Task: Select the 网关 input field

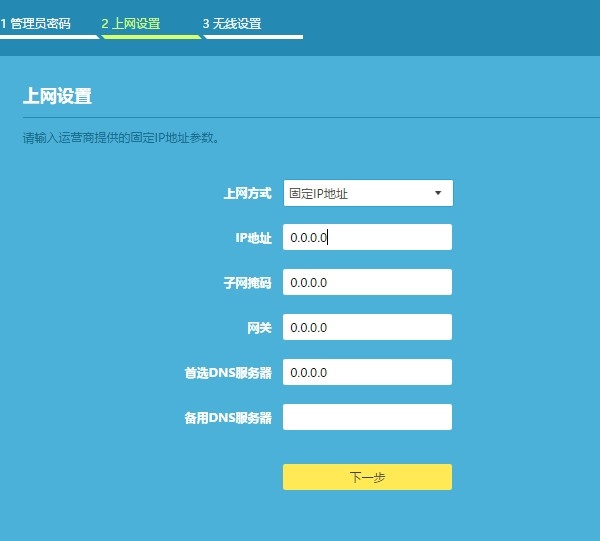Action: (x=367, y=327)
